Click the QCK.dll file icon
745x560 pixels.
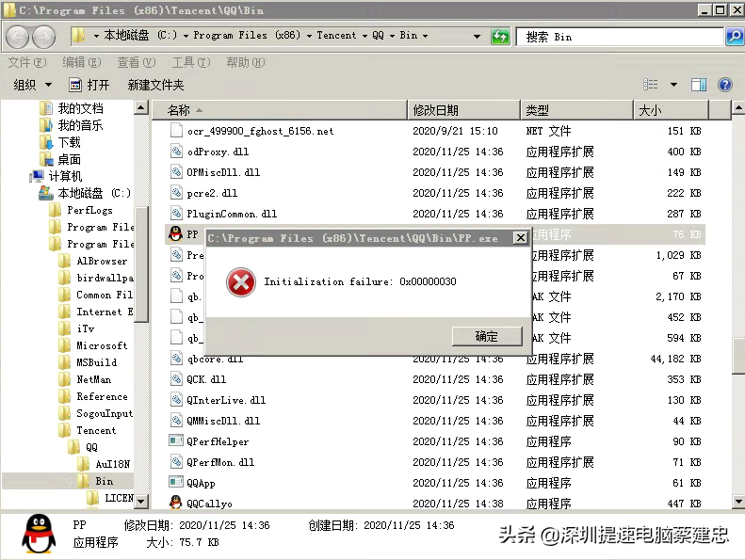click(x=176, y=378)
